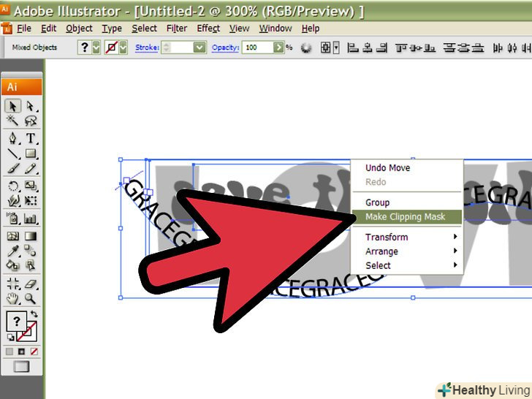Click Vertical Align Bottom icon
The image size is (532, 399).
pyautogui.click(x=430, y=47)
